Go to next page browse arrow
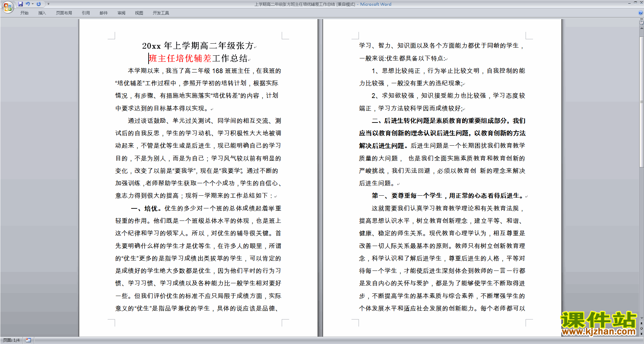The image size is (644, 344). tap(642, 334)
